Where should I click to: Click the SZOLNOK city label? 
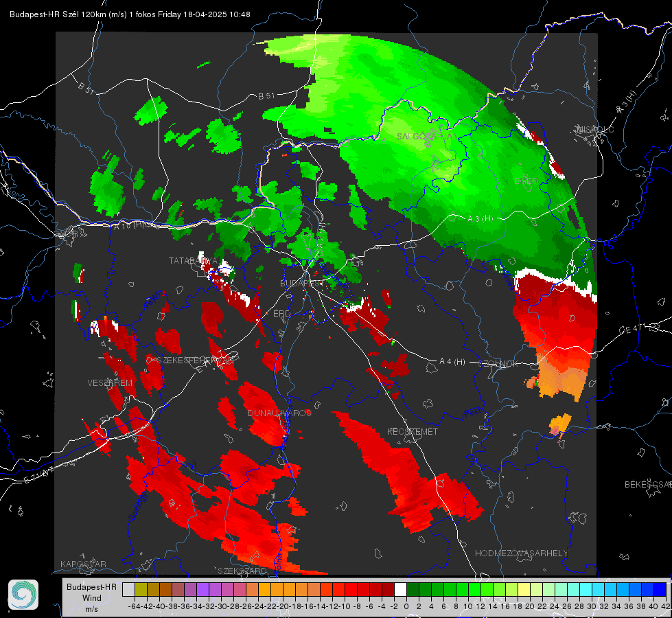(x=499, y=364)
